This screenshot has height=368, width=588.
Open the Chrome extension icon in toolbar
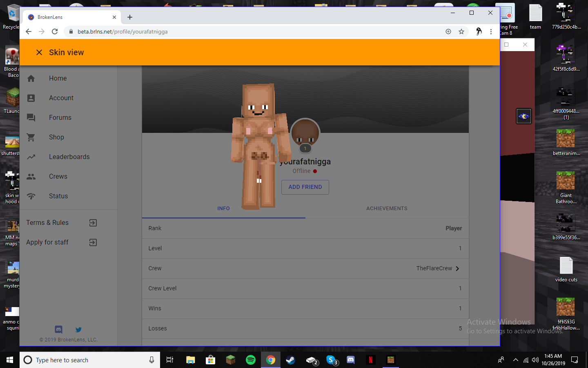pos(479,31)
